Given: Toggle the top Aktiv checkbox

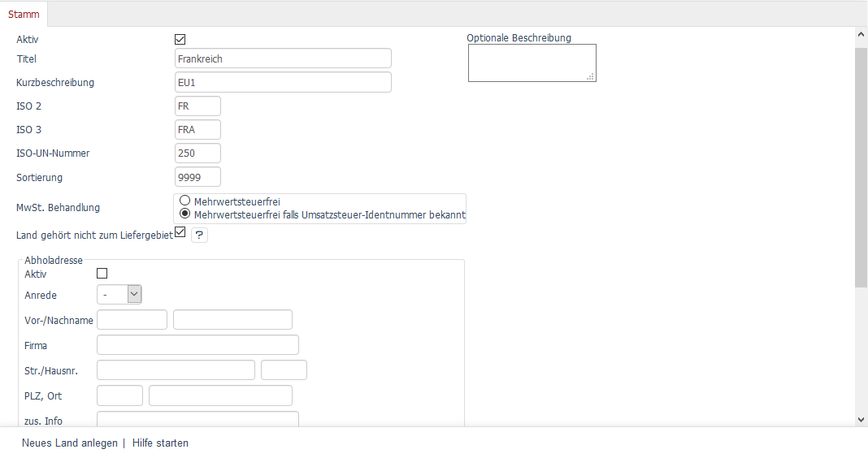Looking at the screenshot, I should pos(180,39).
